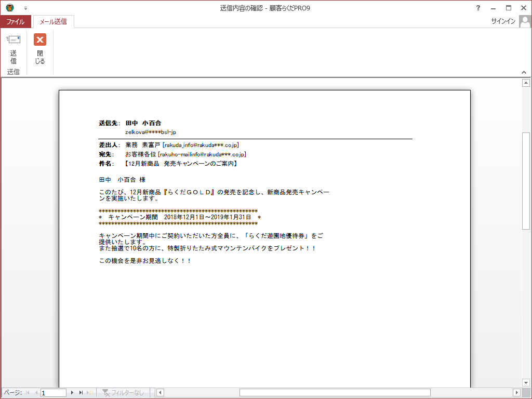This screenshot has height=399, width=532.
Task: Click the フィルターなし filter indicator
Action: (x=123, y=393)
